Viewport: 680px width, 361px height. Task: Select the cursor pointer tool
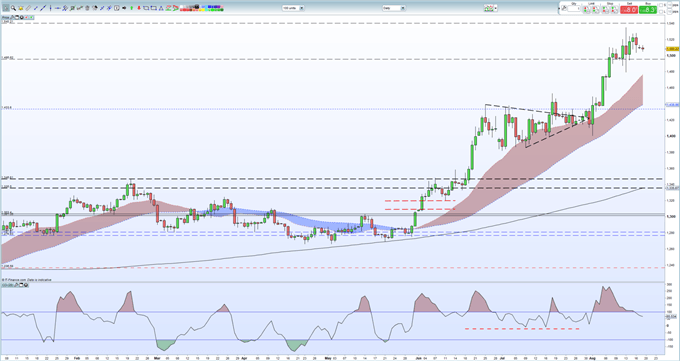6,8
